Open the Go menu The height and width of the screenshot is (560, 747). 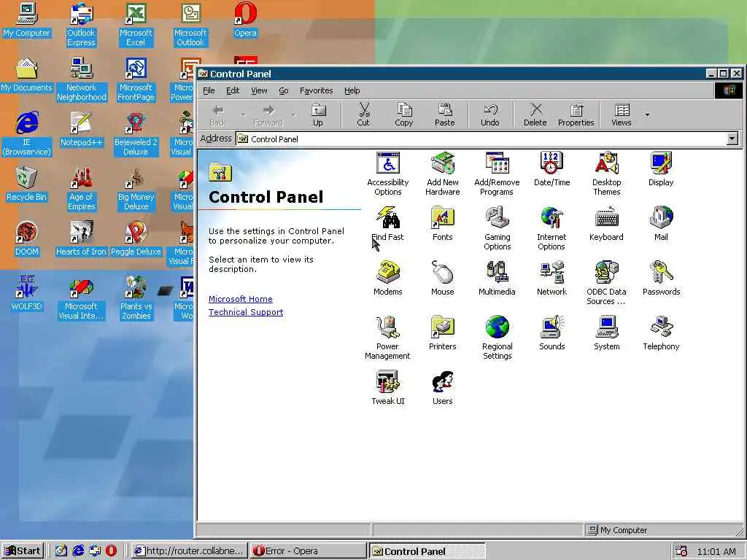pos(284,90)
